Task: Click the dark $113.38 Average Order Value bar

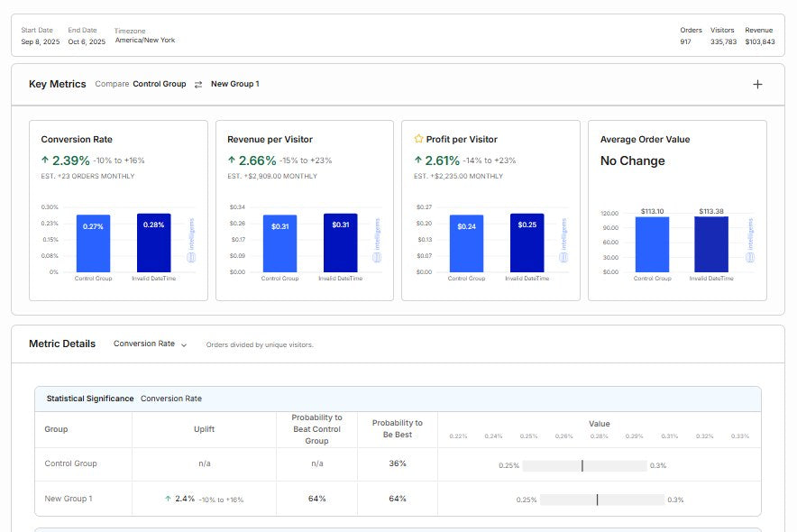Action: point(711,244)
